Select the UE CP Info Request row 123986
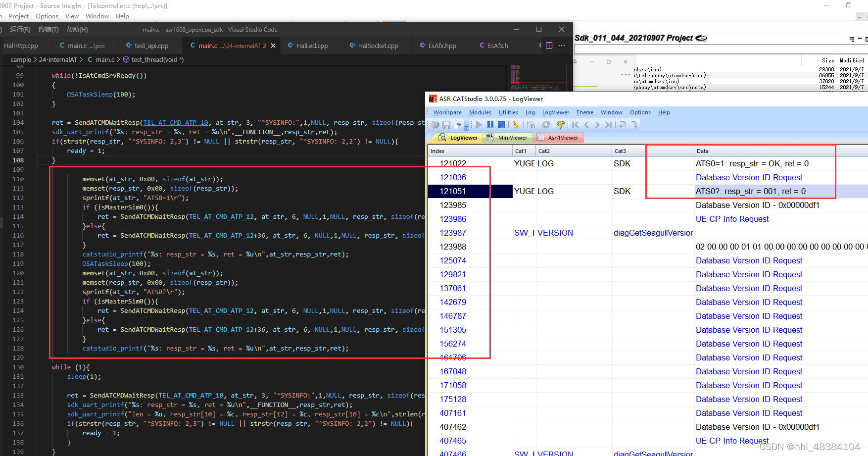 [648, 219]
